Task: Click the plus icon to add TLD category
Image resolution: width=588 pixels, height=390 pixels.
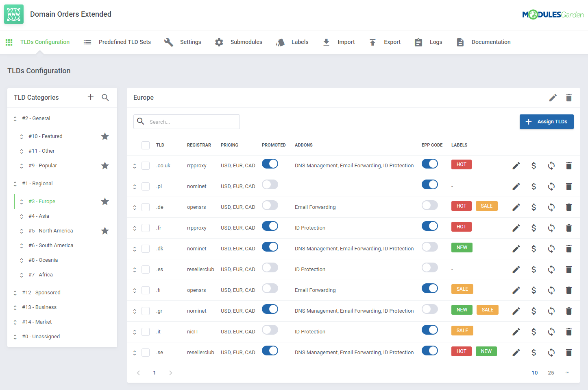Action: [91, 97]
